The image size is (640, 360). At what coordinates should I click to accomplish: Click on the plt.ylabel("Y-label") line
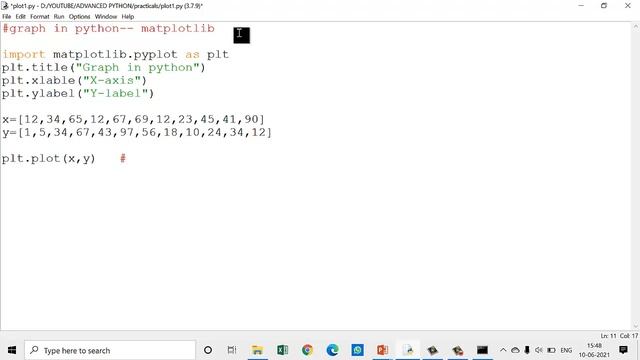[x=78, y=93]
